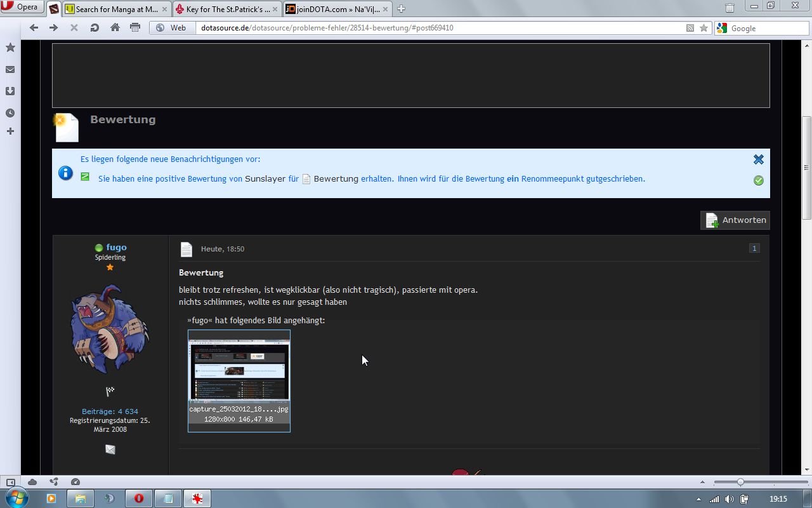The image size is (812, 508).
Task: Toggle Opera Turbo in status bar
Action: click(x=75, y=482)
